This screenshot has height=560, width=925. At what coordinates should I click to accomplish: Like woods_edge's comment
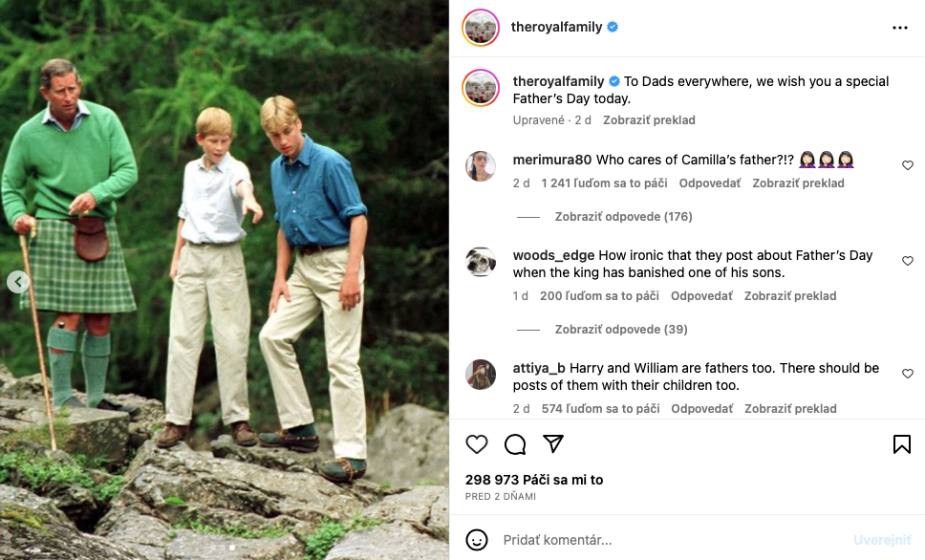coord(908,261)
